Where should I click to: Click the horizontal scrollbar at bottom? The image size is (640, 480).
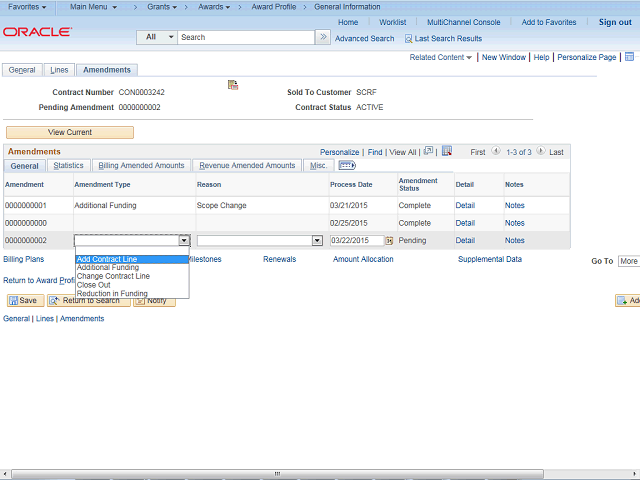tap(278, 473)
